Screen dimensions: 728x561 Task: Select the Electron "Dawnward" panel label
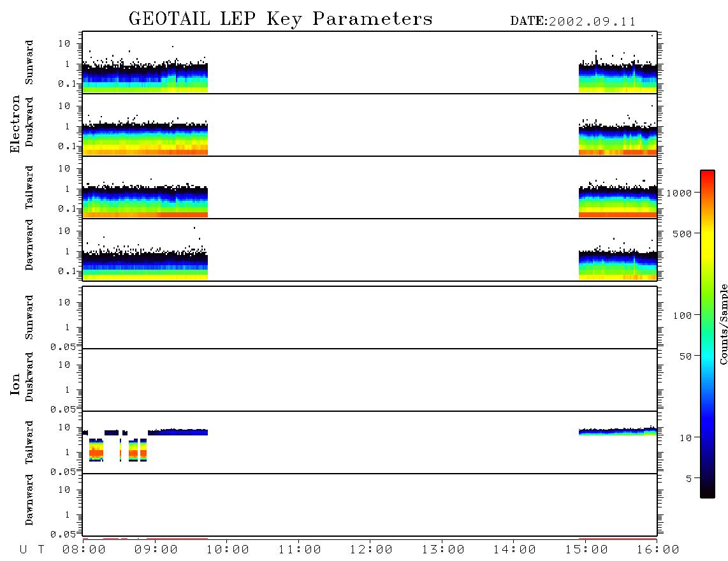(x=29, y=245)
